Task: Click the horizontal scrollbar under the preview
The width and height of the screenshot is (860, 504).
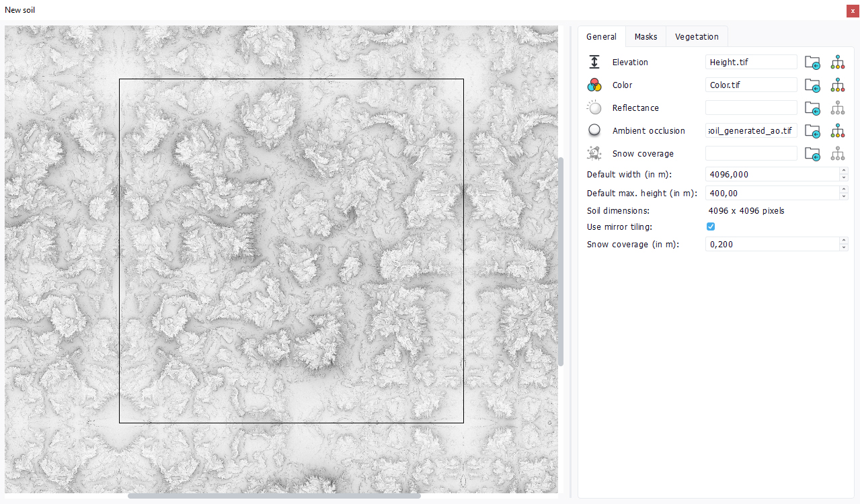Action: (274, 496)
